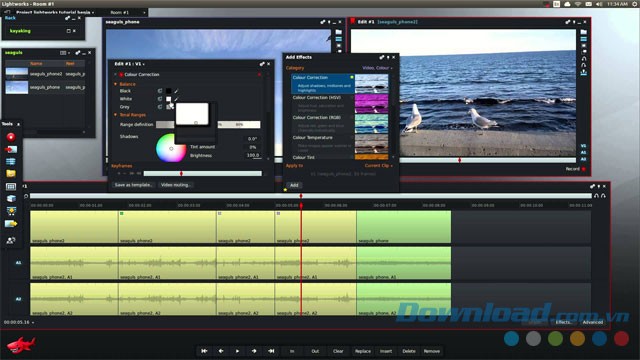
Task: Select the blue cube tool in Tools panel
Action: [x=11, y=199]
